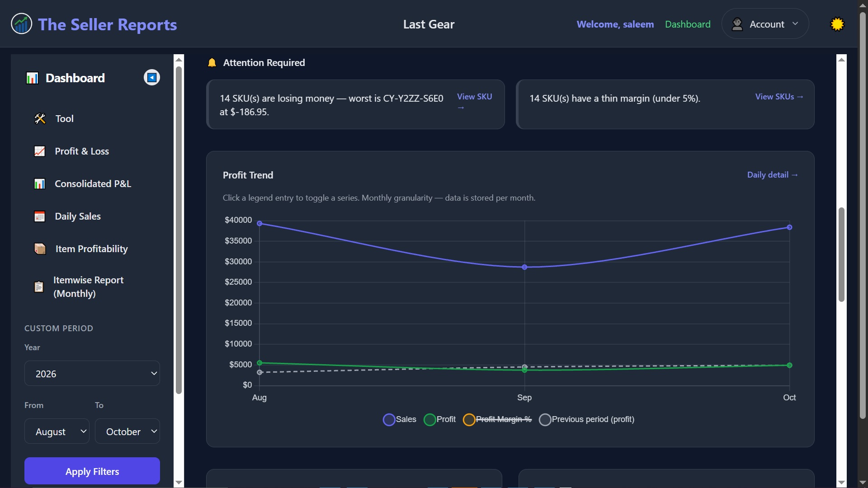Click the Profit data point for Aug
Image resolution: width=868 pixels, height=488 pixels.
pyautogui.click(x=259, y=363)
